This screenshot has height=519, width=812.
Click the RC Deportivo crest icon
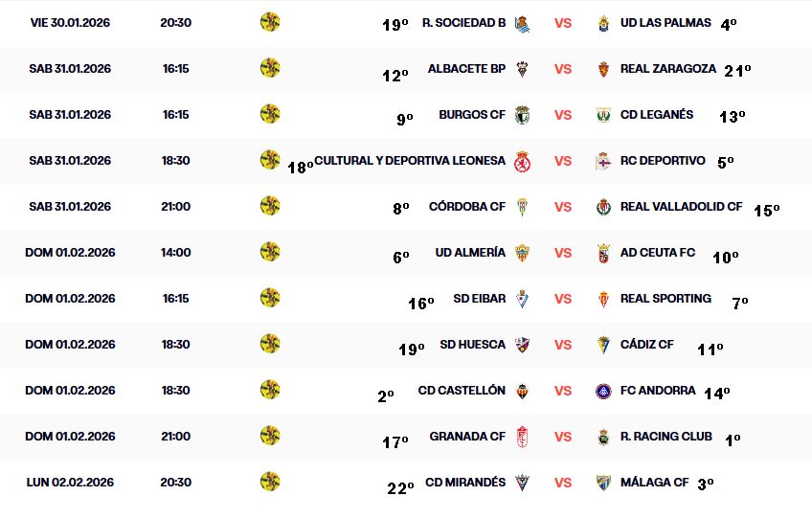tap(603, 161)
